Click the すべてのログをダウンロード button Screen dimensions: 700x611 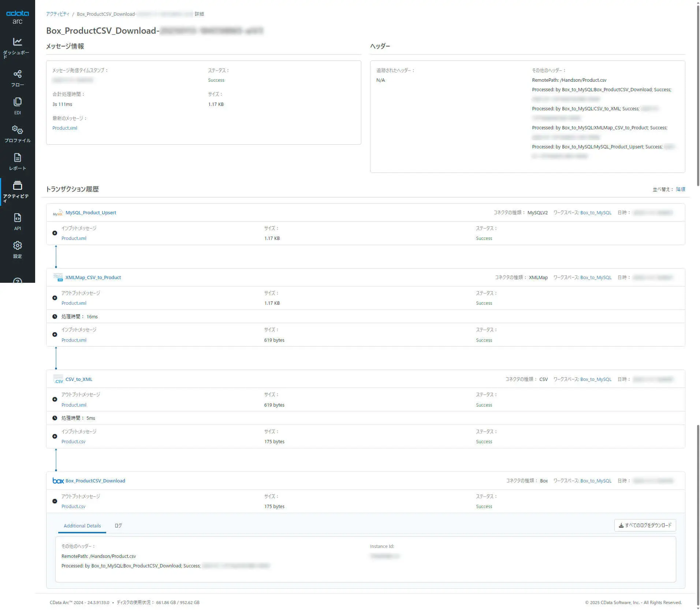(x=645, y=525)
